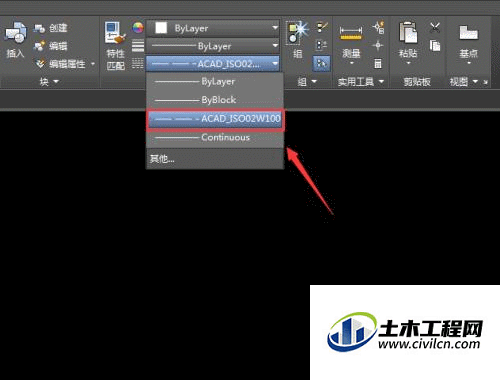
Task: Click the ID Point icon at the top of Utilities
Action: tap(378, 27)
